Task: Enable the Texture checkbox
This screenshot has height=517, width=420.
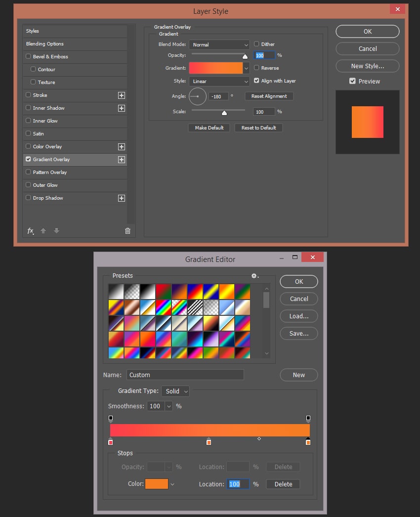Action: click(33, 82)
